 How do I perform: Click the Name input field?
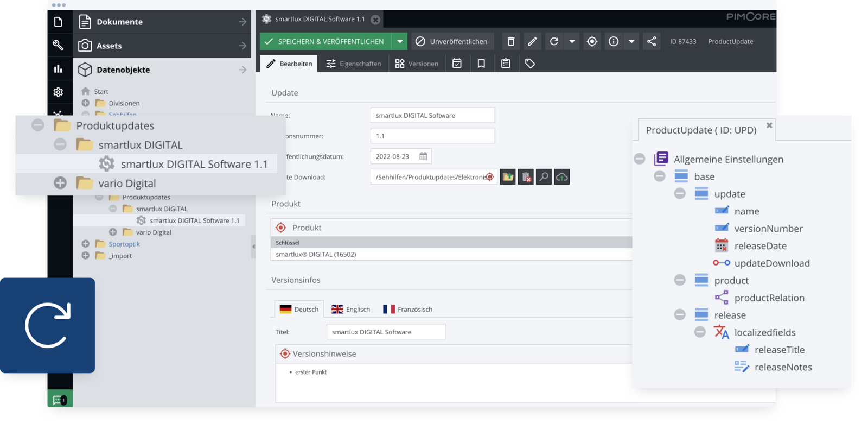[432, 115]
